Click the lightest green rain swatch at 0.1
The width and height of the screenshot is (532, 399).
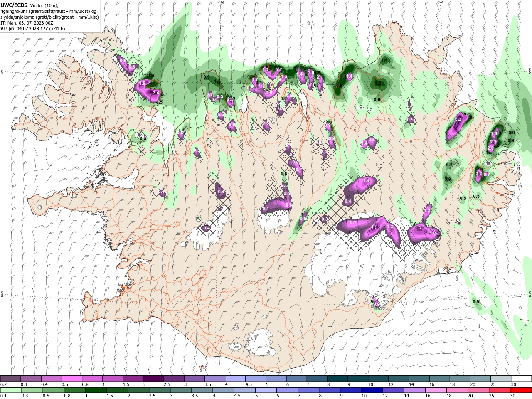point(11,390)
